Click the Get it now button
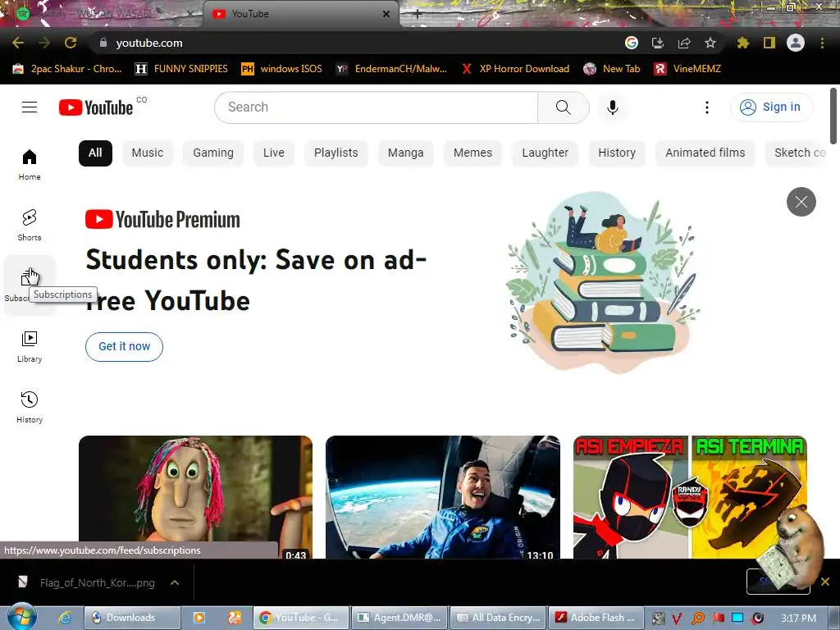 click(x=125, y=347)
